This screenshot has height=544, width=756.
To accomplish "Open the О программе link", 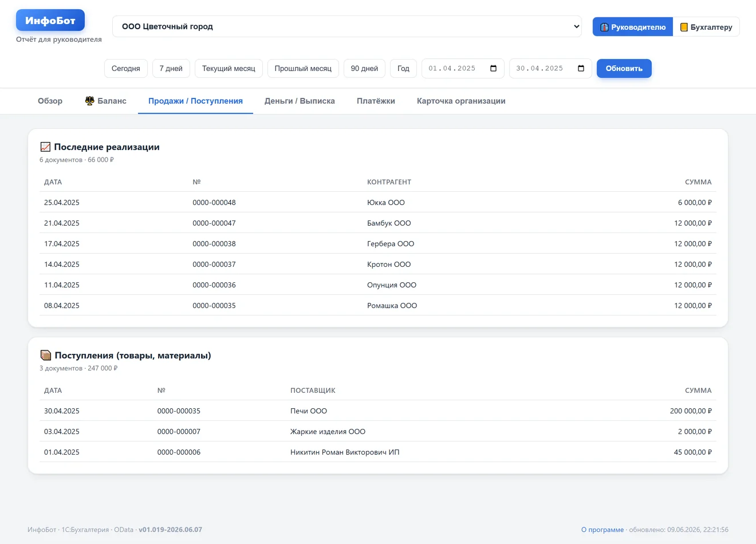I will pos(603,530).
